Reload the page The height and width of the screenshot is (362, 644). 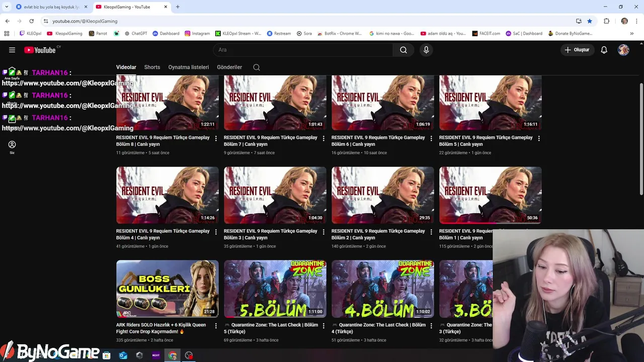(31, 21)
